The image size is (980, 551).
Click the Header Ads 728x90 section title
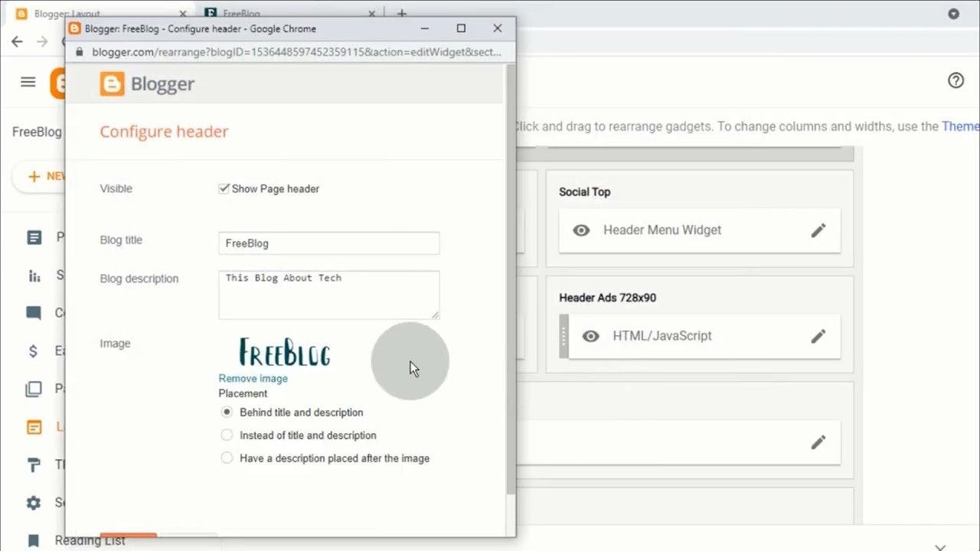(607, 298)
